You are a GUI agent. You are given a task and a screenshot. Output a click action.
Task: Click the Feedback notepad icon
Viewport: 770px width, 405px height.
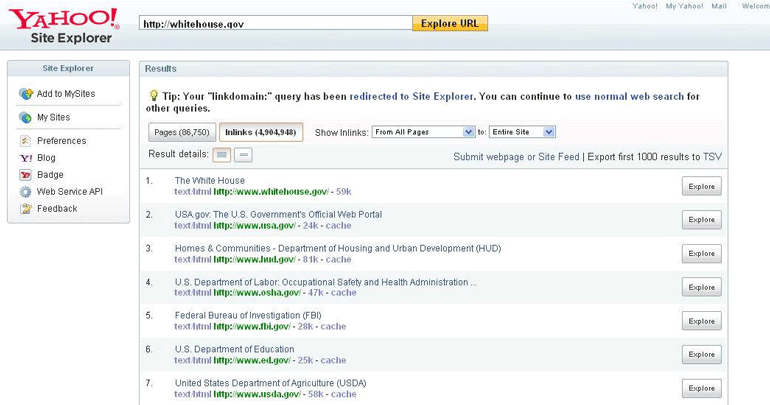coord(26,209)
